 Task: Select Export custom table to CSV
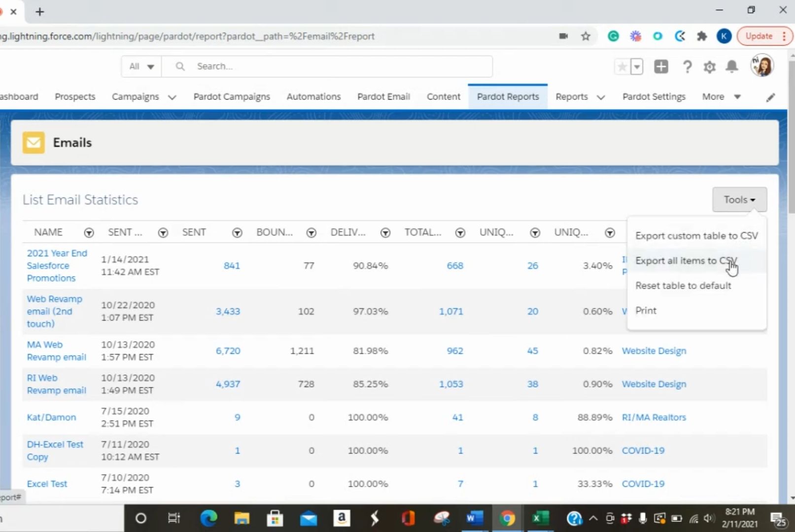click(696, 235)
